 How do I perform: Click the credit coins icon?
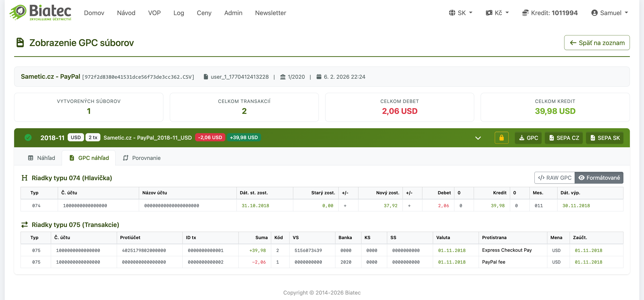coord(525,13)
